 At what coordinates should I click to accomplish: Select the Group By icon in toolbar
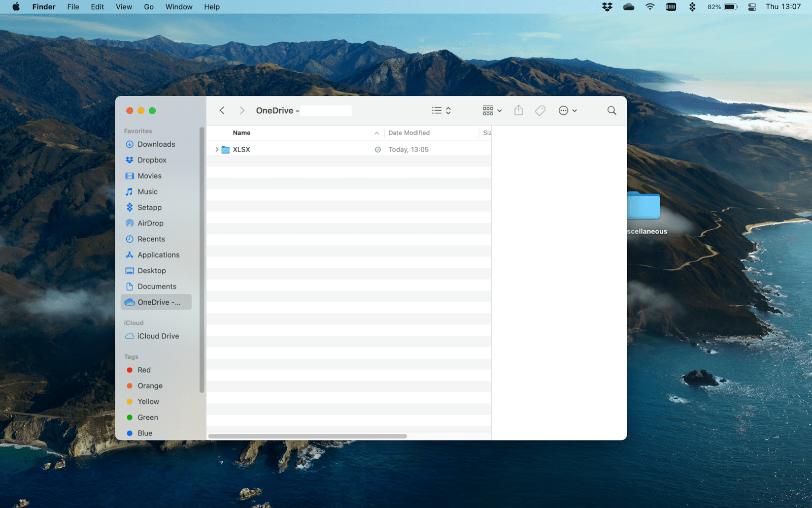488,110
